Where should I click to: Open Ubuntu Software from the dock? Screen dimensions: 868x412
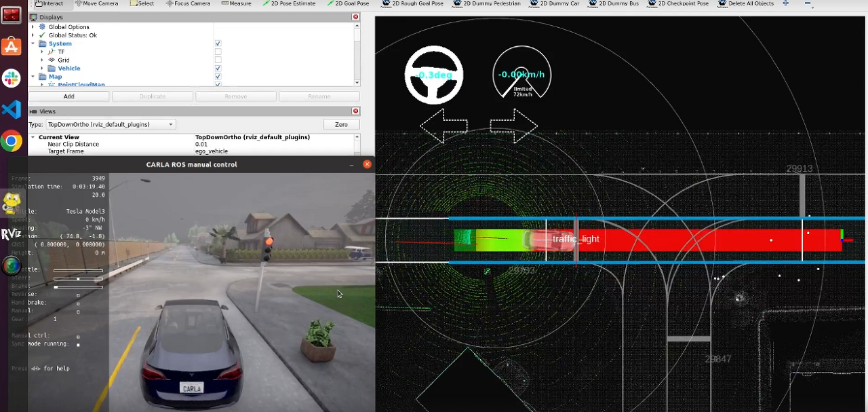[11, 46]
